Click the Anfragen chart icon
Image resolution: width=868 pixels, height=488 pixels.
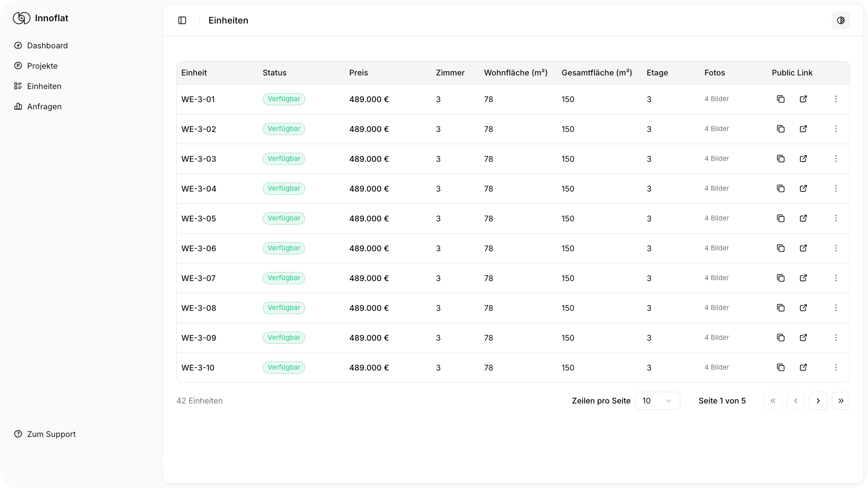click(18, 106)
